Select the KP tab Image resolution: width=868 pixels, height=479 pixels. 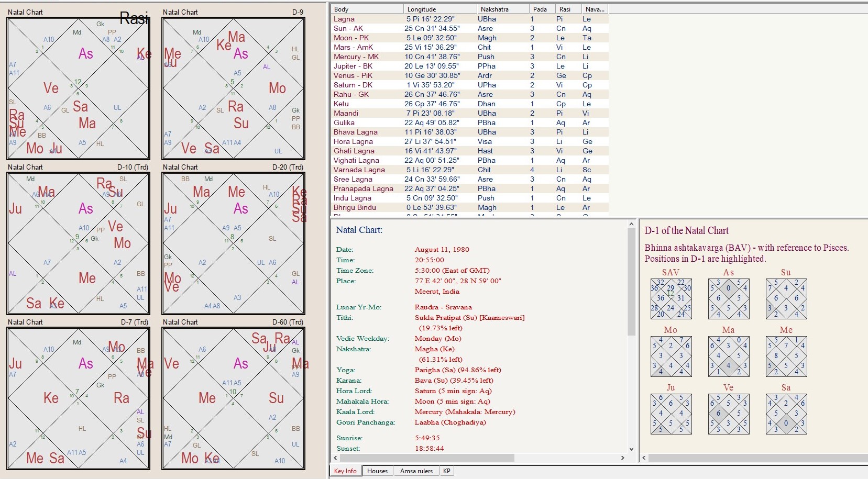coord(446,471)
